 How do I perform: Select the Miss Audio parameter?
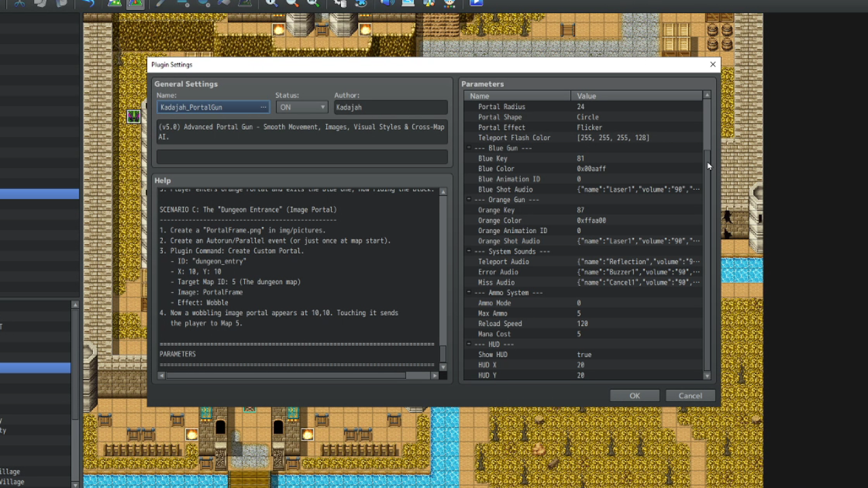(x=583, y=283)
